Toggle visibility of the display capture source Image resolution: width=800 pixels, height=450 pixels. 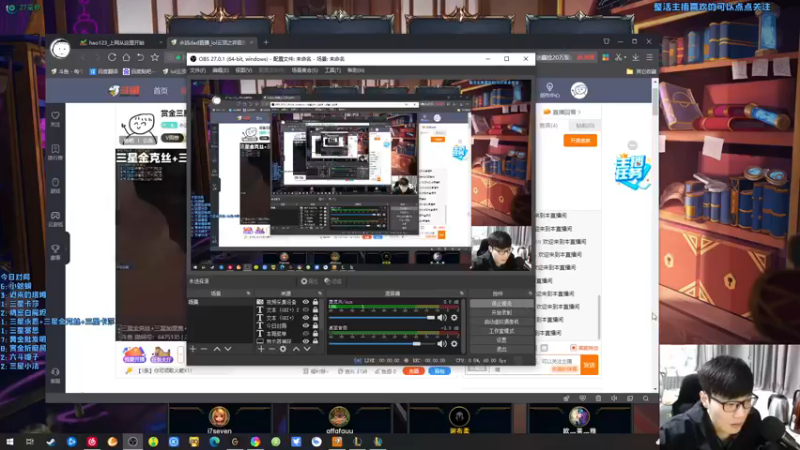tap(306, 341)
